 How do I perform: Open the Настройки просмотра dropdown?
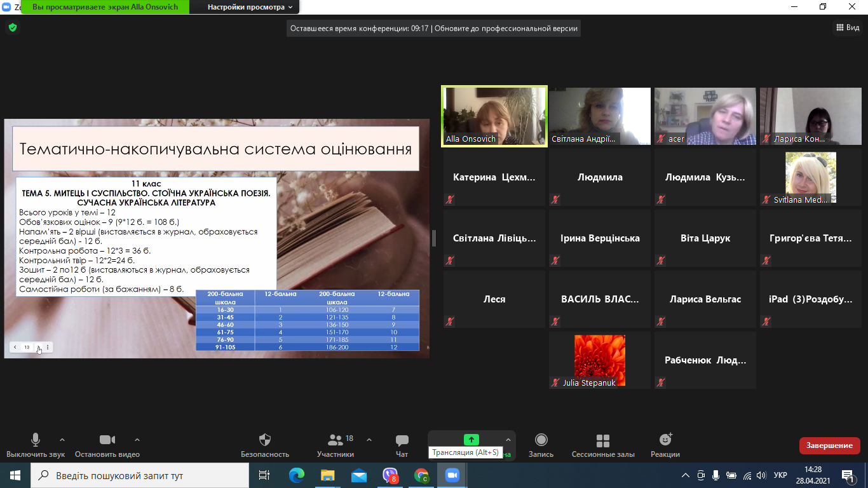[250, 7]
